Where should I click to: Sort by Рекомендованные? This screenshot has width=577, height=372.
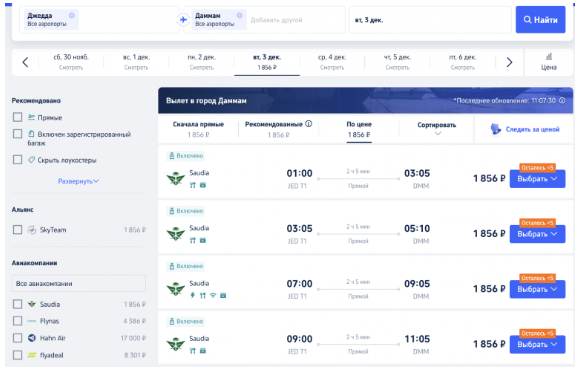tap(274, 129)
